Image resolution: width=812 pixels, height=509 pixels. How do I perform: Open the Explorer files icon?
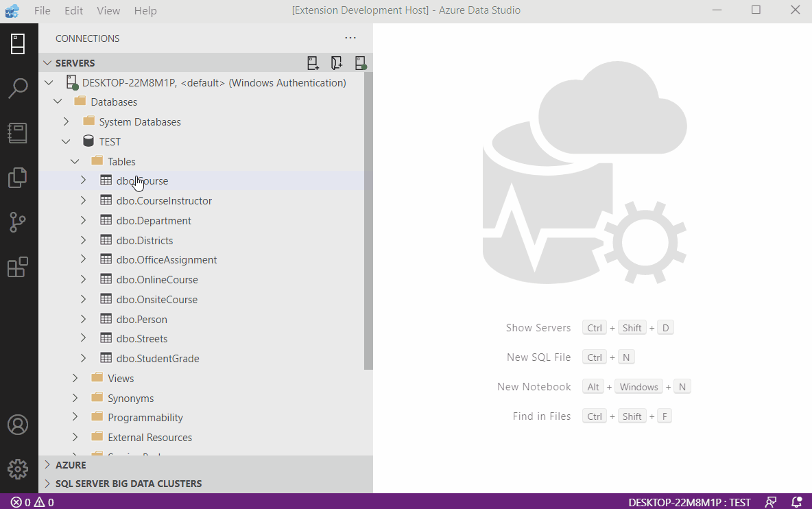click(x=18, y=178)
